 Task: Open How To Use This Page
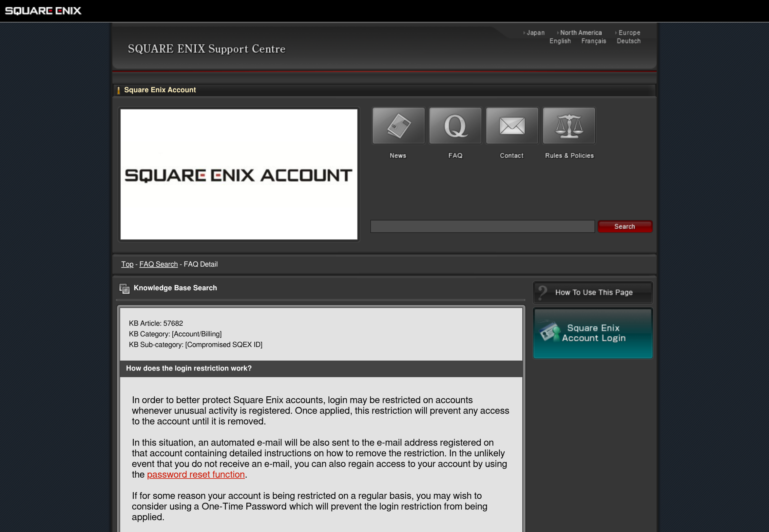[x=593, y=292]
